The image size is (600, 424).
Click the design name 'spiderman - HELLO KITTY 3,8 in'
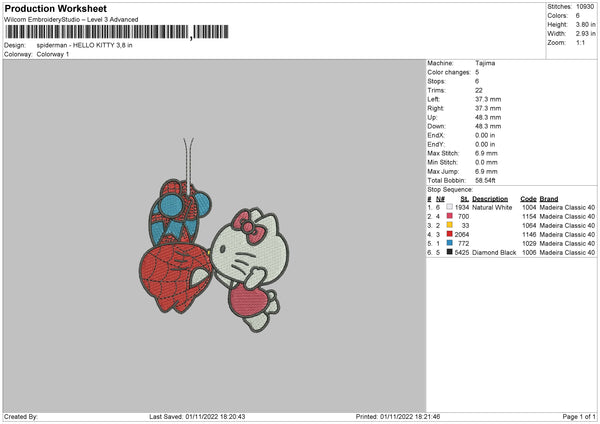(x=84, y=45)
